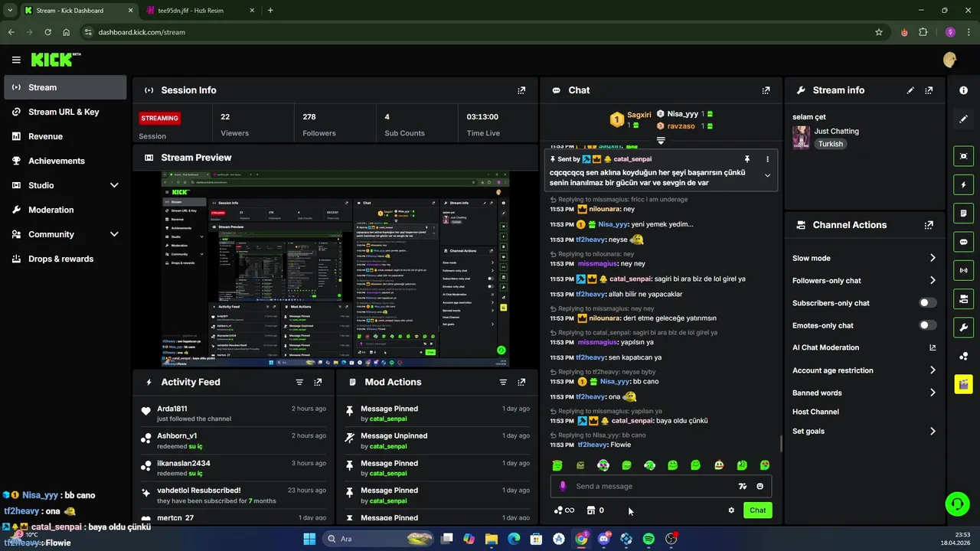Click the Turkish language tag

point(830,144)
